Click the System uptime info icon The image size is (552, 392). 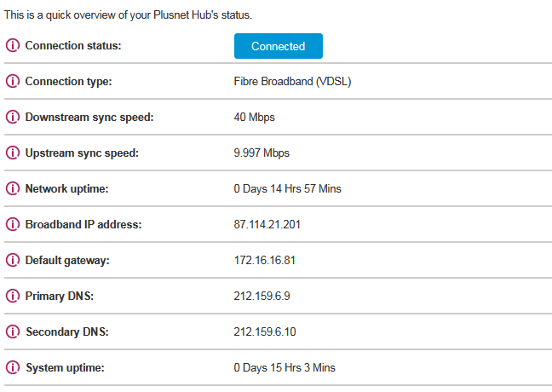point(13,368)
